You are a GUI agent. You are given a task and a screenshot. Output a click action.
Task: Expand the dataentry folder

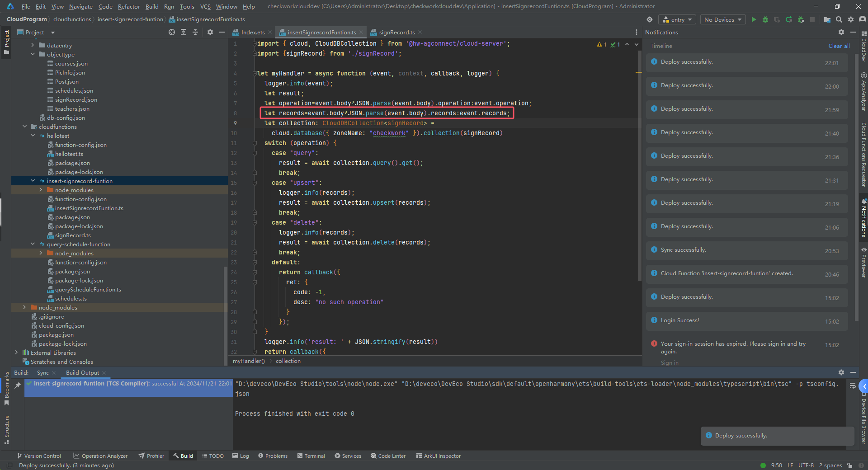coord(33,45)
